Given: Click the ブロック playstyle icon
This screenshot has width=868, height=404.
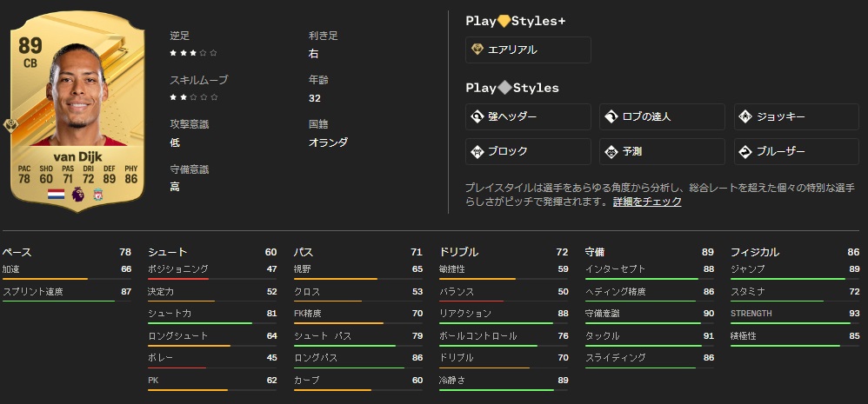Looking at the screenshot, I should pyautogui.click(x=477, y=151).
